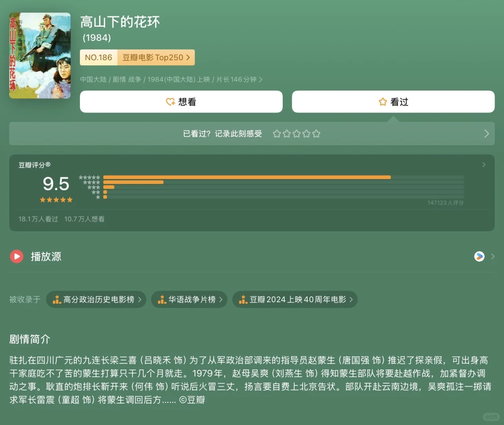Click the chevron on 高分政治历史电影榜 chip
The width and height of the screenshot is (504, 425).
140,299
